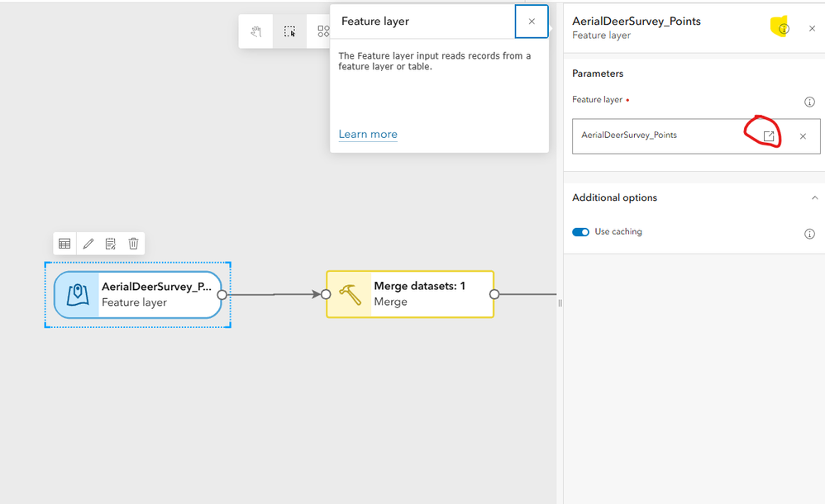Follow the Learn more link
Screen dimensions: 825x504
368,135
